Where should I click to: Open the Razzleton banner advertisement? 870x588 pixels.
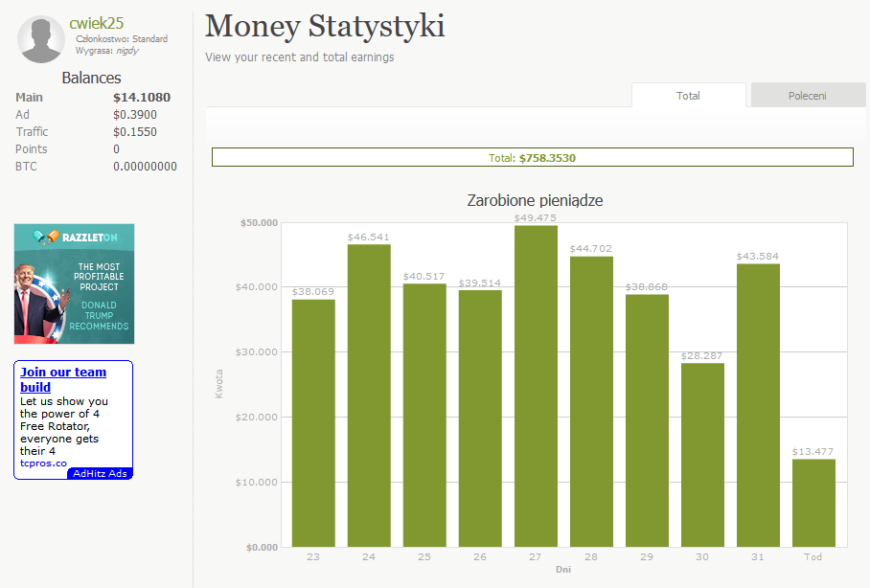[x=75, y=283]
